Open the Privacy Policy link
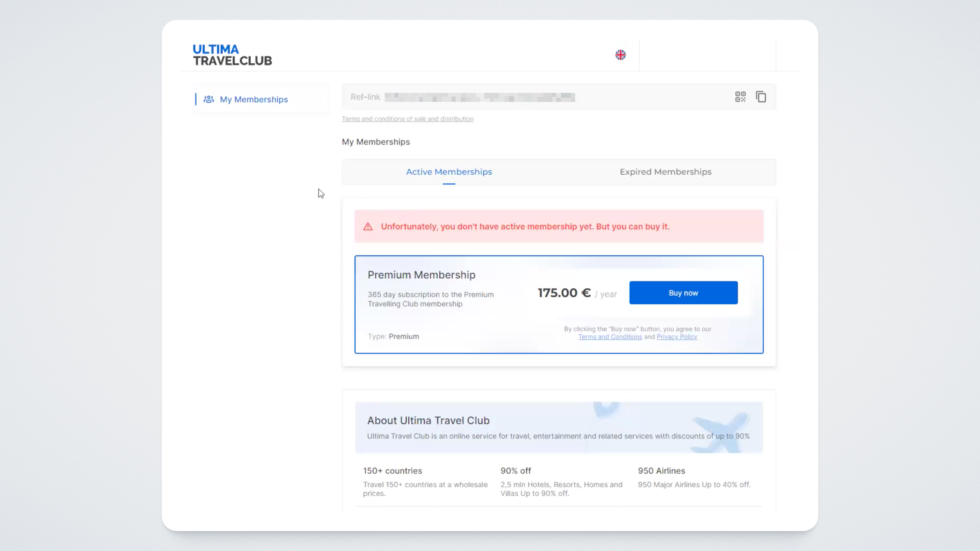The width and height of the screenshot is (980, 551). (677, 337)
